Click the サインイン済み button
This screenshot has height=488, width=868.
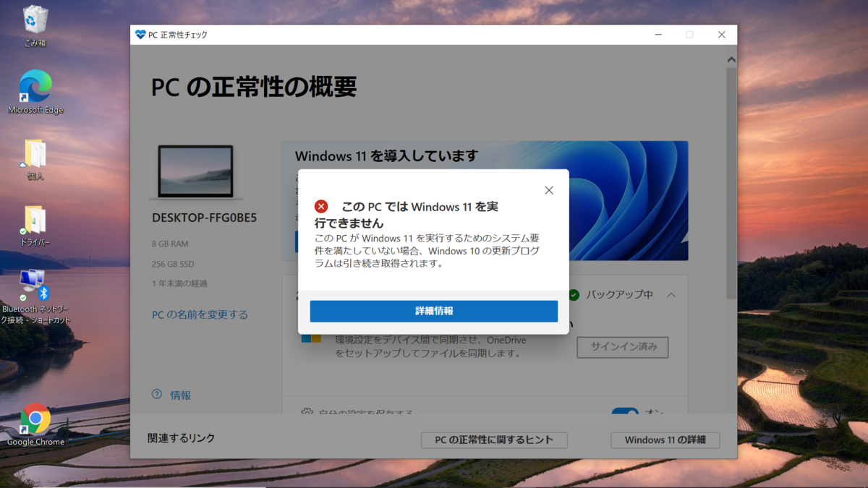(623, 347)
